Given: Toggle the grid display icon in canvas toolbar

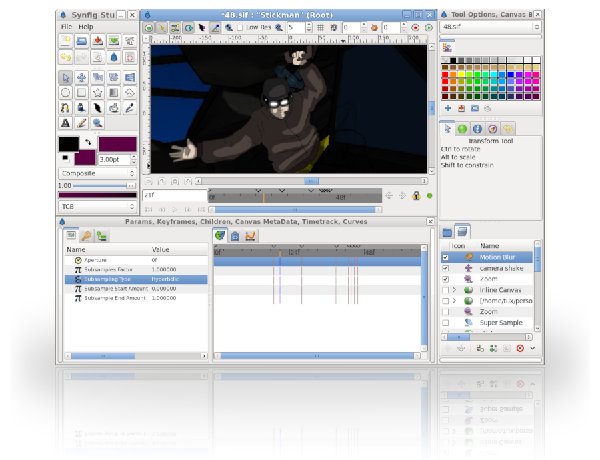Looking at the screenshot, I should (321, 28).
